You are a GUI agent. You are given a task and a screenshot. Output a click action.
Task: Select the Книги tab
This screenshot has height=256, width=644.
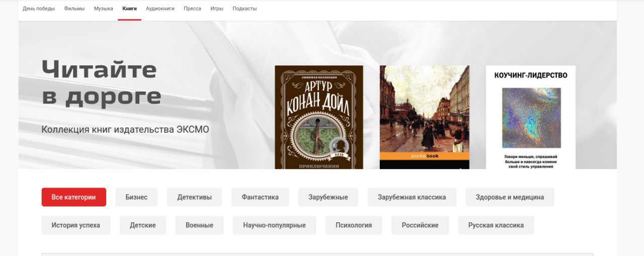click(x=129, y=9)
